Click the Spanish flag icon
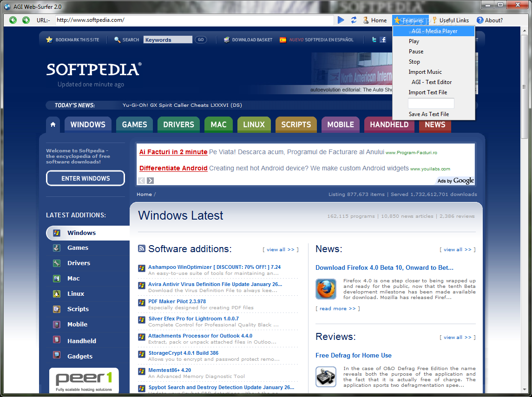The image size is (532, 397). pos(282,40)
